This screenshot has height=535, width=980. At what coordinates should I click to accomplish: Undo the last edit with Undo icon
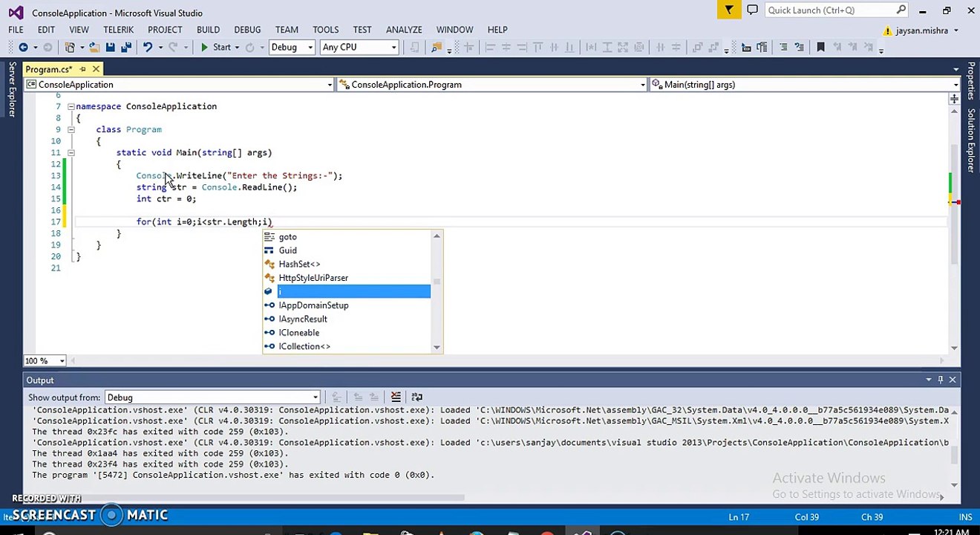pos(148,48)
